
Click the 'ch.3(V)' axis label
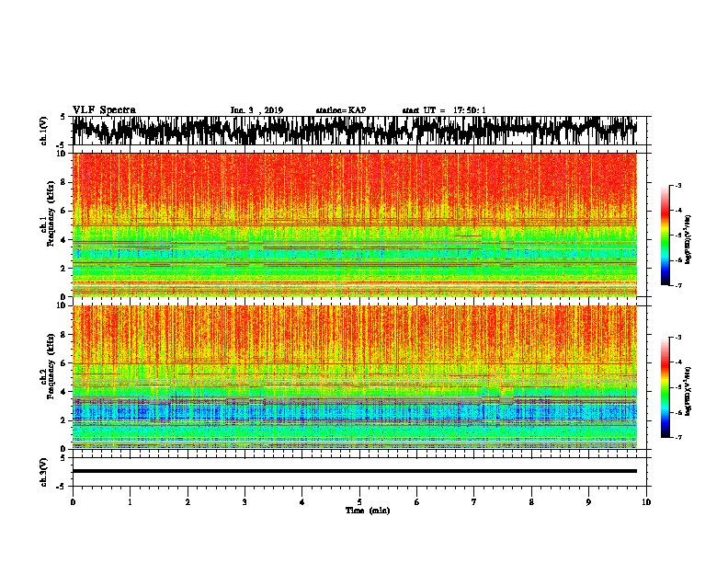point(44,472)
